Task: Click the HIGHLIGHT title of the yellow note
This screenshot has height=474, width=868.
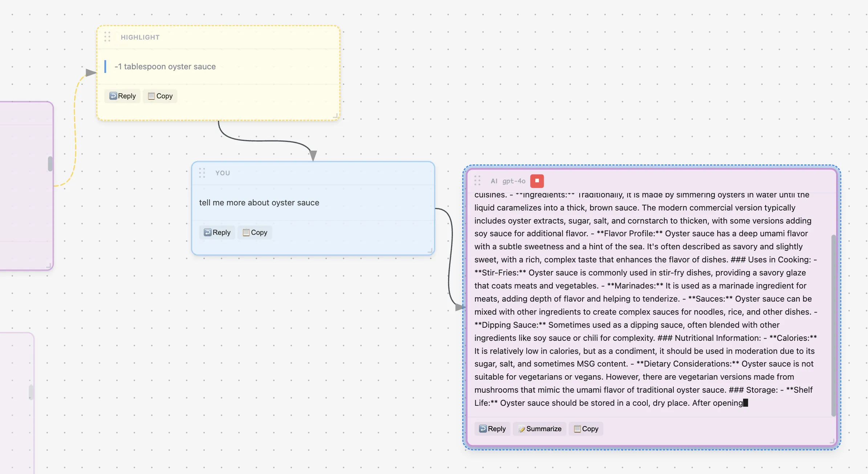Action: coord(140,37)
